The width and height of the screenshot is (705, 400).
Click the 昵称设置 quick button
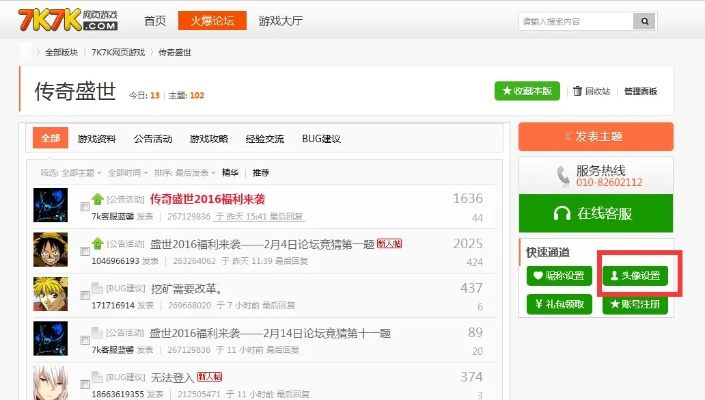point(559,276)
